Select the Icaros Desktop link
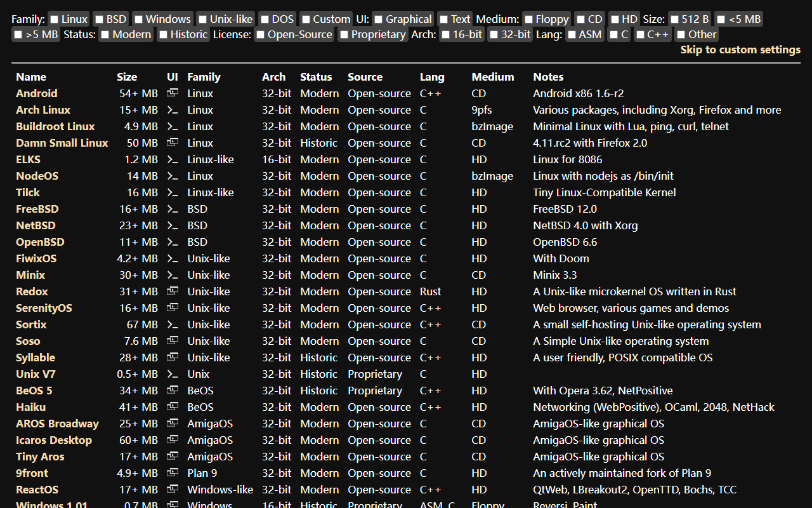Image resolution: width=812 pixels, height=508 pixels. [x=54, y=440]
